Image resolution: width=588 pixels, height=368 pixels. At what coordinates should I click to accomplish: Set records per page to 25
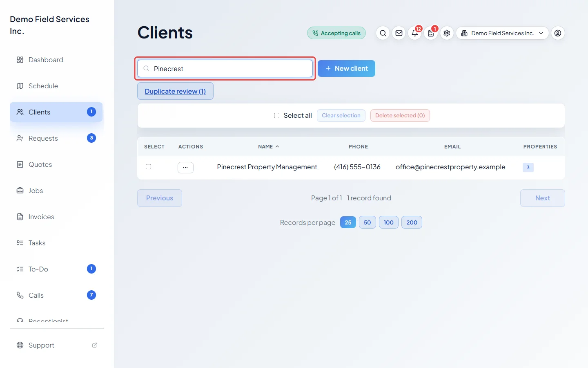tap(348, 222)
